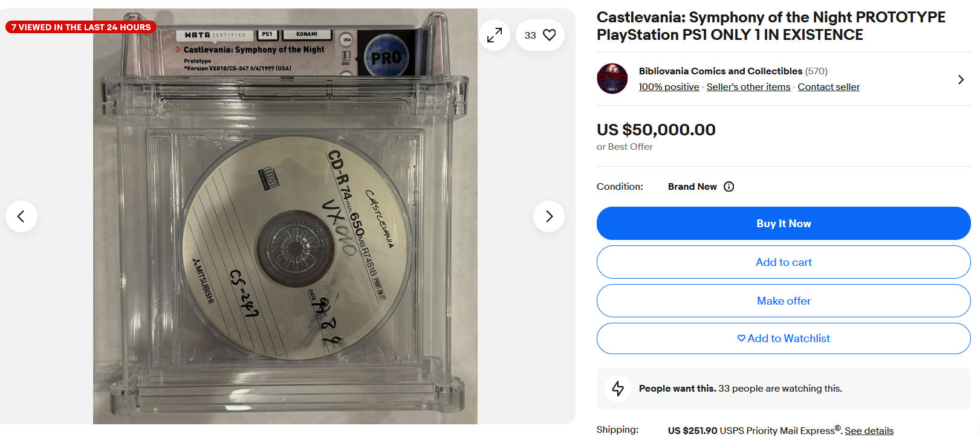Viewport: 980px width, 440px height.
Task: View the 100% positive feedback link
Action: (x=669, y=87)
